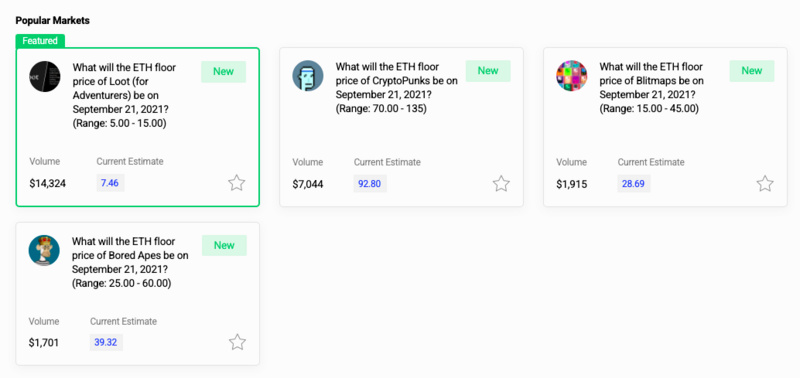The width and height of the screenshot is (800, 378).
Task: Click the 28.69 current estimate value
Action: coord(634,184)
